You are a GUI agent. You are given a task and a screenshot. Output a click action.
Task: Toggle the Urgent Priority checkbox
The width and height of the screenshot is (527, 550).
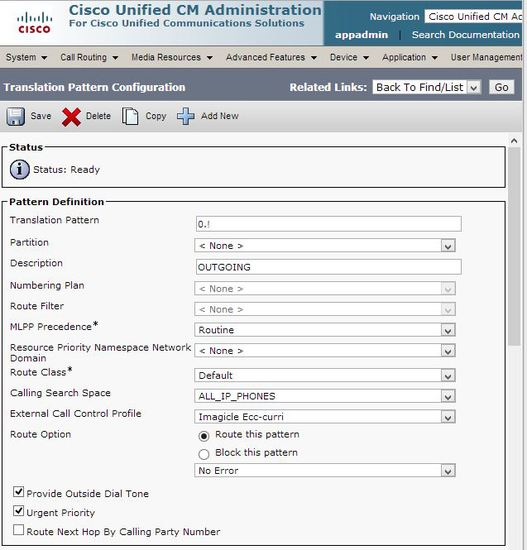(x=19, y=511)
